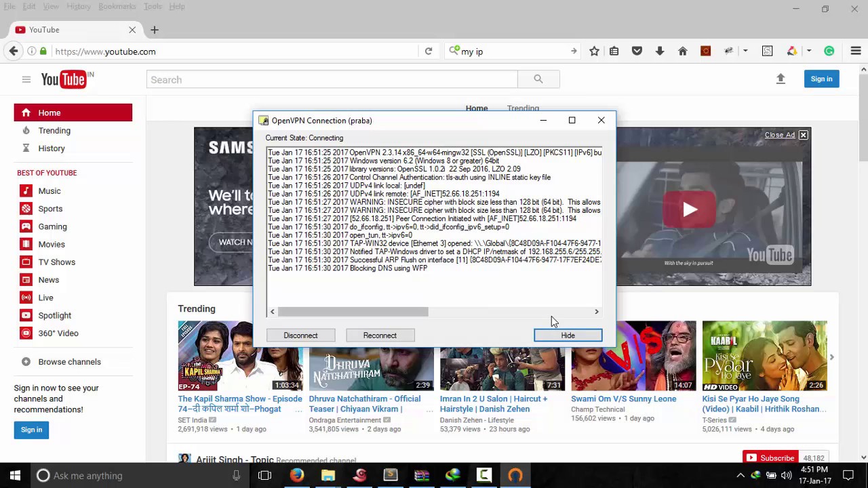Open the YouTube hamburger guide menu

[x=26, y=79]
